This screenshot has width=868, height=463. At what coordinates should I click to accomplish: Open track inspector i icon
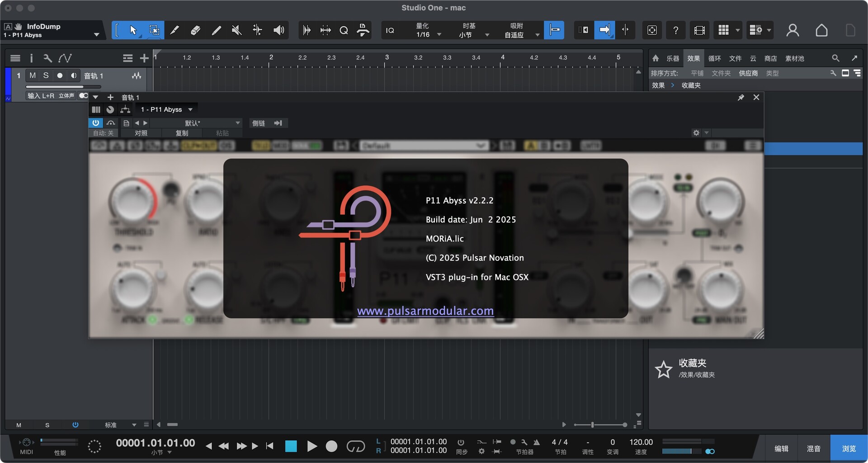[x=31, y=58]
